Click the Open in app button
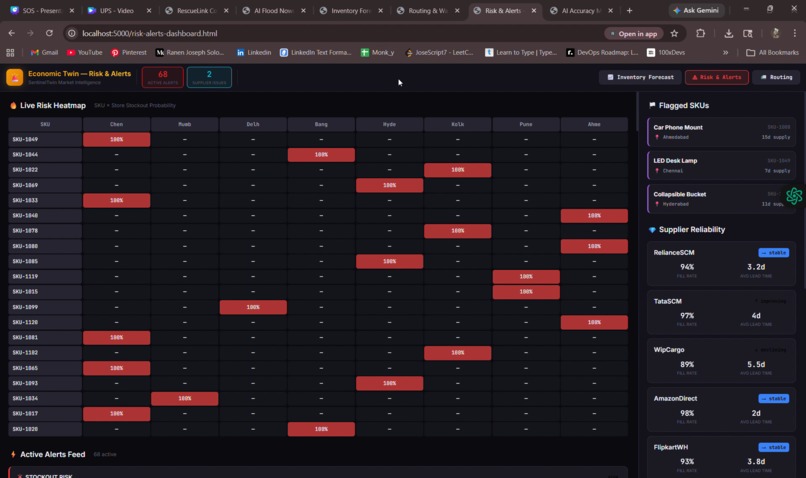806x478 pixels. [x=633, y=33]
